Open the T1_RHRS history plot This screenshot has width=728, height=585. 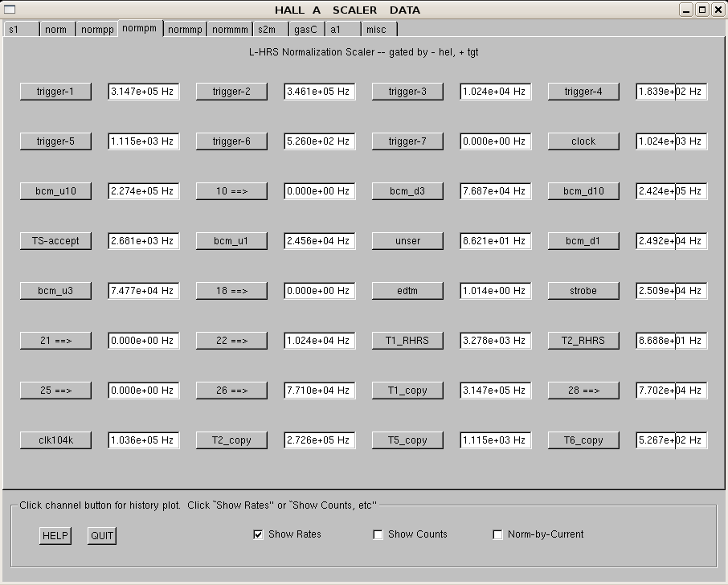click(x=407, y=341)
